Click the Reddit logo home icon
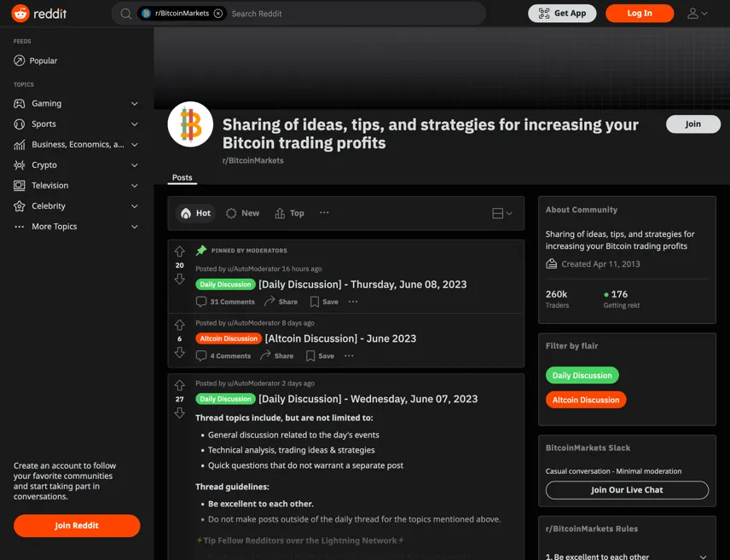Screen dimensions: 730x560 [20, 14]
